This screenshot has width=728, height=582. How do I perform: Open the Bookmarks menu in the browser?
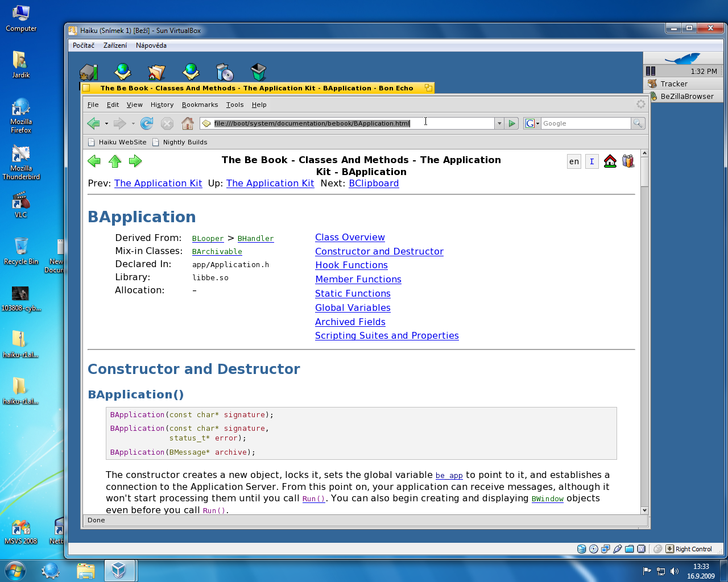point(200,105)
